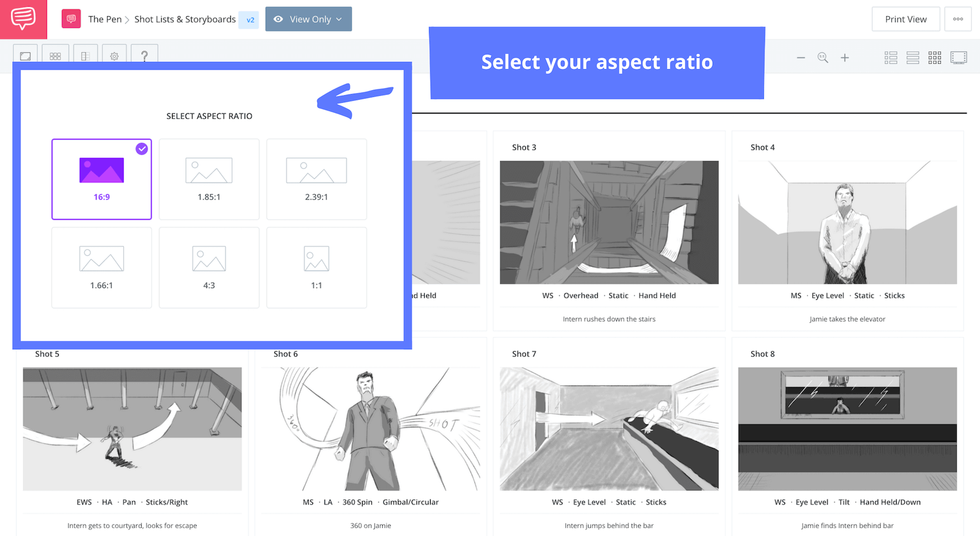
Task: Open the v2 version selector
Action: pyautogui.click(x=250, y=20)
